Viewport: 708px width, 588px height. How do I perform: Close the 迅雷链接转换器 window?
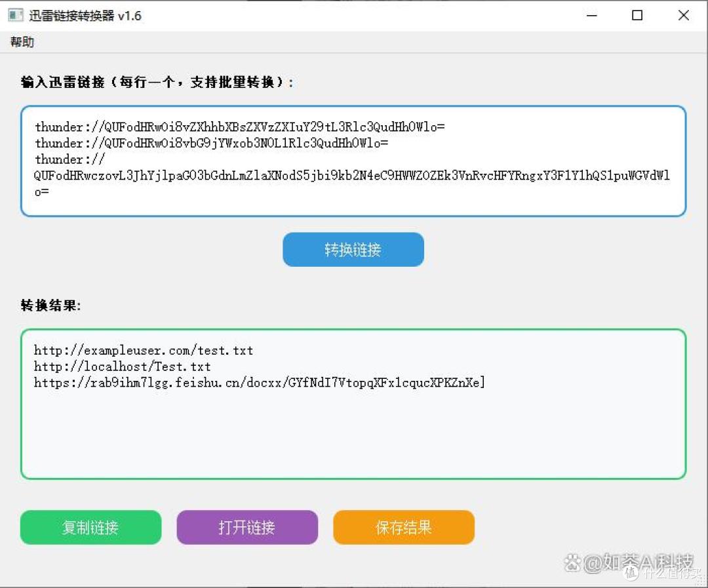683,14
